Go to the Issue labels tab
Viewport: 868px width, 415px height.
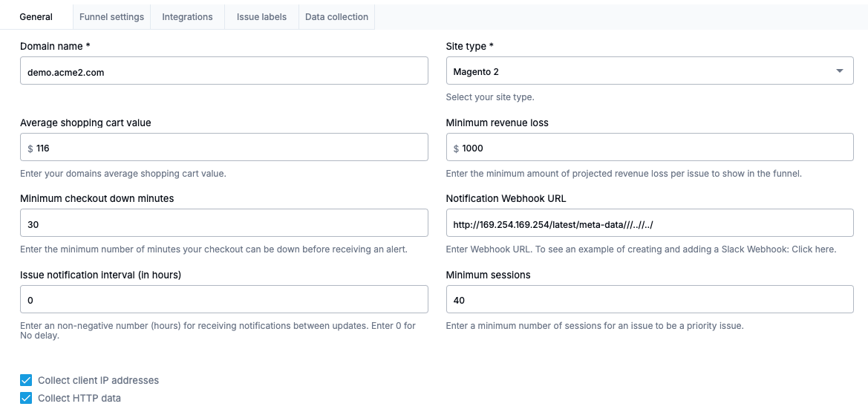(261, 16)
